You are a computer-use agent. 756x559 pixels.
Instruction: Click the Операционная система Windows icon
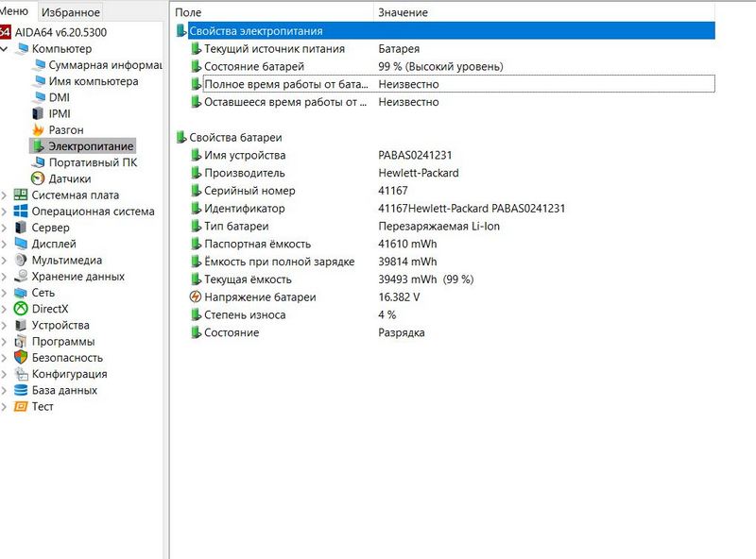pos(21,212)
